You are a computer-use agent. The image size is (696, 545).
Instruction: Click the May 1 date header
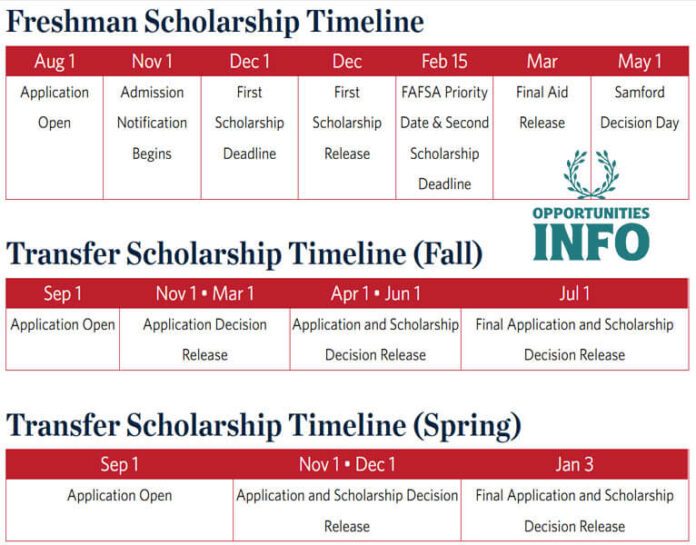[639, 62]
